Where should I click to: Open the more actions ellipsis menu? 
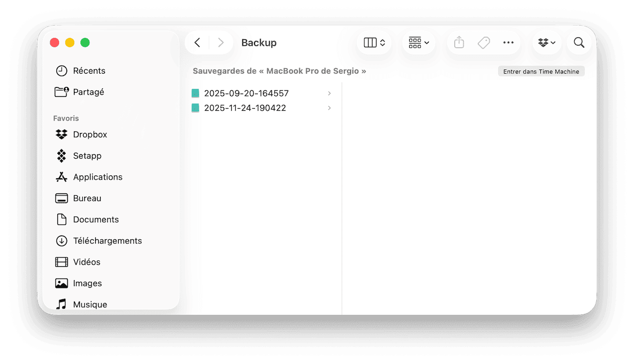click(508, 43)
